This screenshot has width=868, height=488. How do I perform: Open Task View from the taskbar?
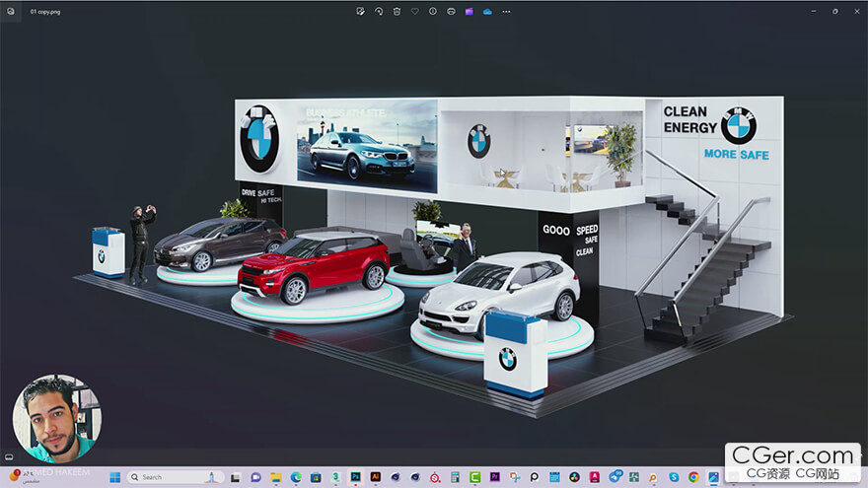point(236,477)
